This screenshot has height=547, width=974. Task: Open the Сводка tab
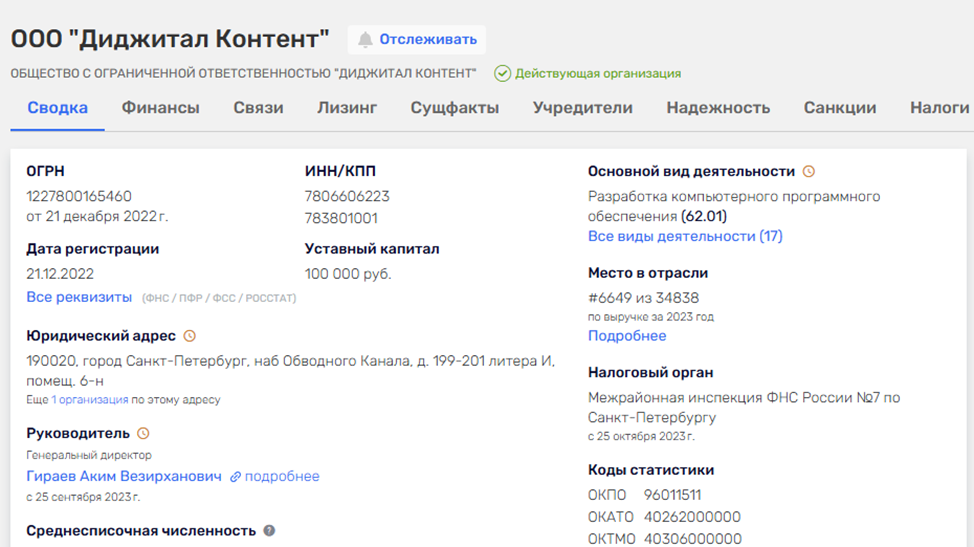[x=57, y=108]
